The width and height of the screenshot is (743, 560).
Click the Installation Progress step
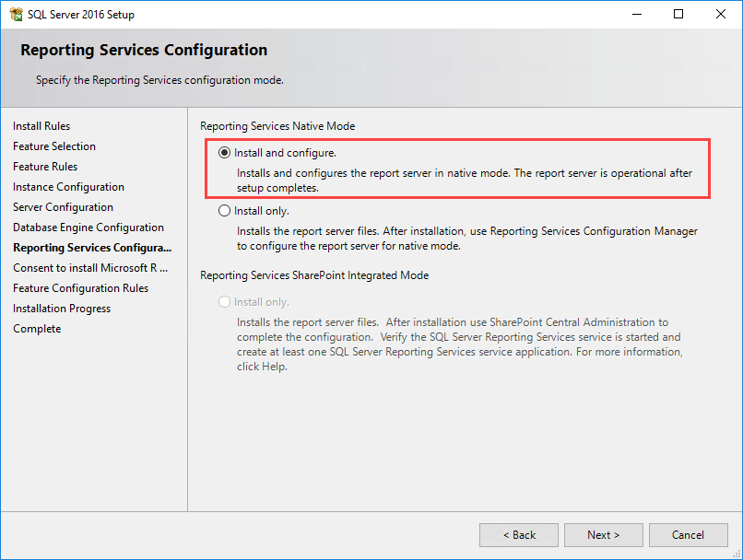pyautogui.click(x=62, y=309)
